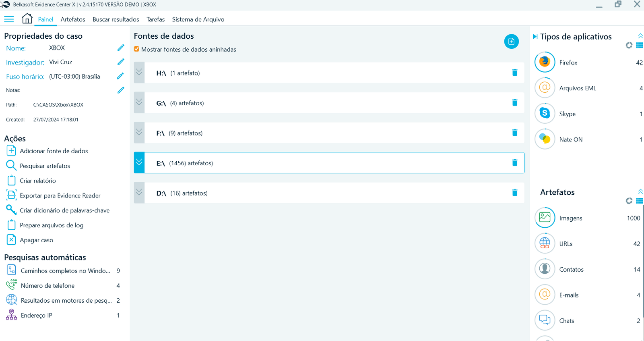Delete the H:\ data source
644x341 pixels.
click(514, 73)
